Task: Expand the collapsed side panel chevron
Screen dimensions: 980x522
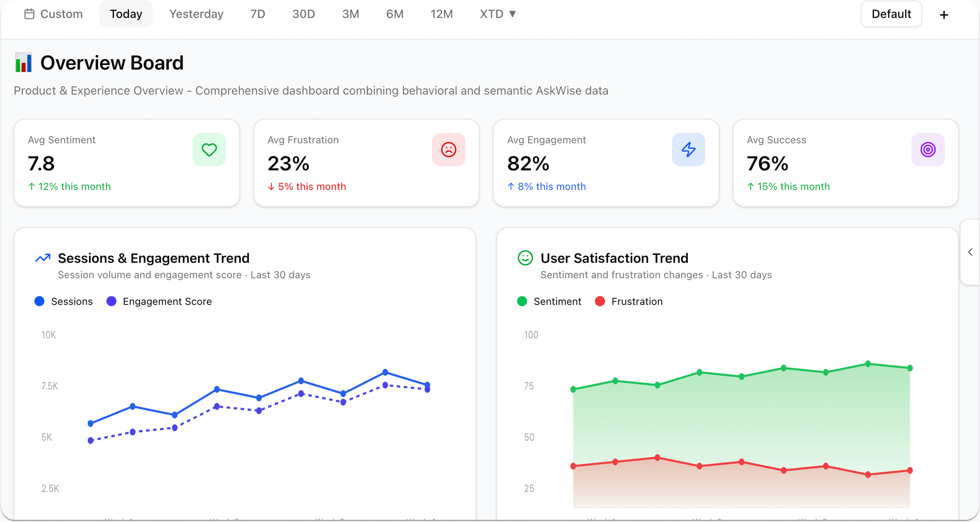Action: (970, 252)
